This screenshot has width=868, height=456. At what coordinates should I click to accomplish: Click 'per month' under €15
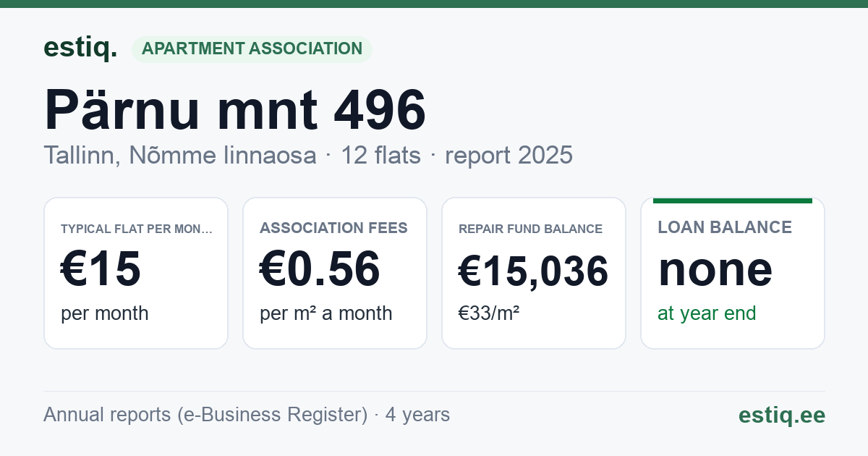[105, 313]
